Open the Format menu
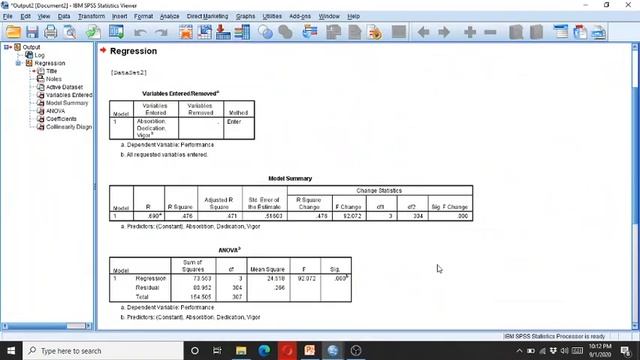The height and width of the screenshot is (360, 640). point(143,16)
